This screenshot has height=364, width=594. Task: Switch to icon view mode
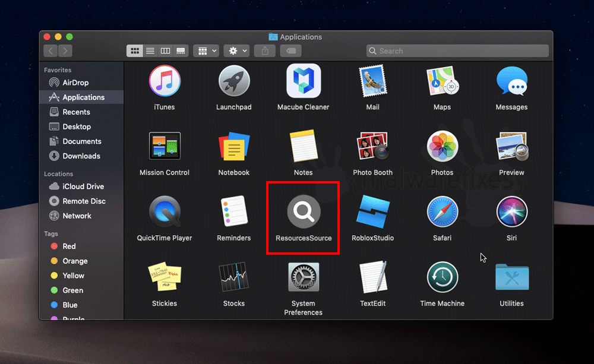(x=134, y=50)
